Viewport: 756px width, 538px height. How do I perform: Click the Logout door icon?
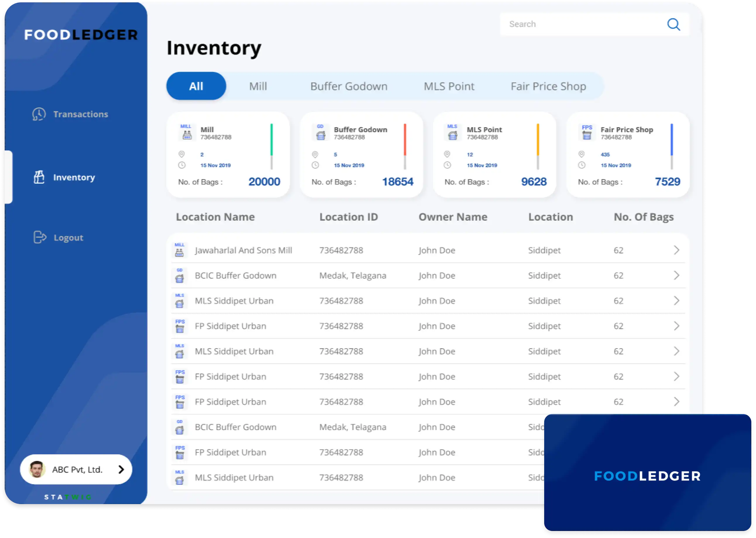(40, 237)
